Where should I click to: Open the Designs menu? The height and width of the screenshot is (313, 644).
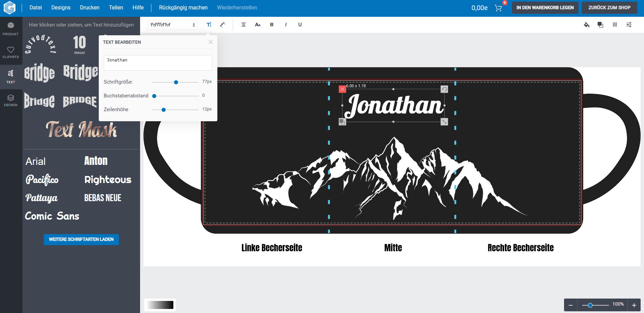point(61,7)
